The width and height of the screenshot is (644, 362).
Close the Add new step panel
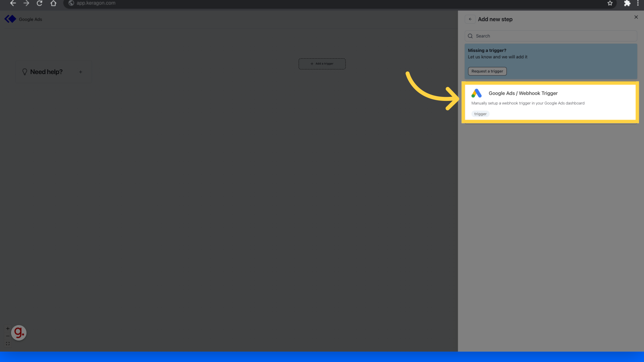click(x=636, y=17)
